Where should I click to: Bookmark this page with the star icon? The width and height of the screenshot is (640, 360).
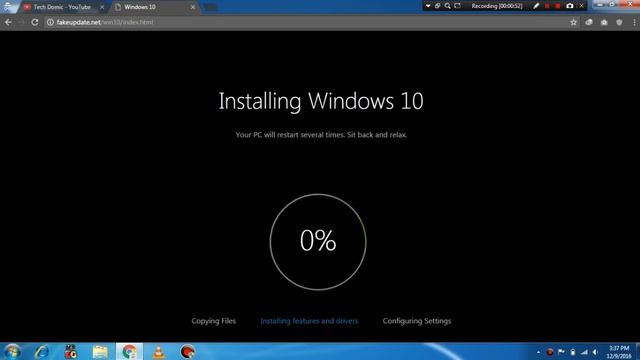(x=573, y=22)
